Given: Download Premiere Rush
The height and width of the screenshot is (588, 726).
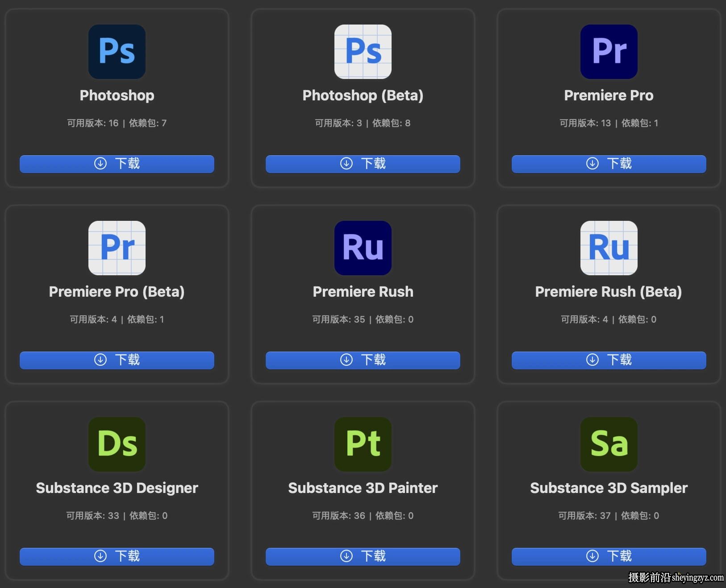Looking at the screenshot, I should pyautogui.click(x=363, y=360).
